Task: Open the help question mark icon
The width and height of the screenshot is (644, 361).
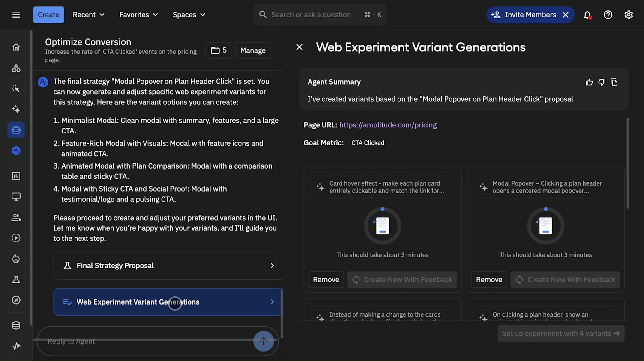Action: click(608, 15)
